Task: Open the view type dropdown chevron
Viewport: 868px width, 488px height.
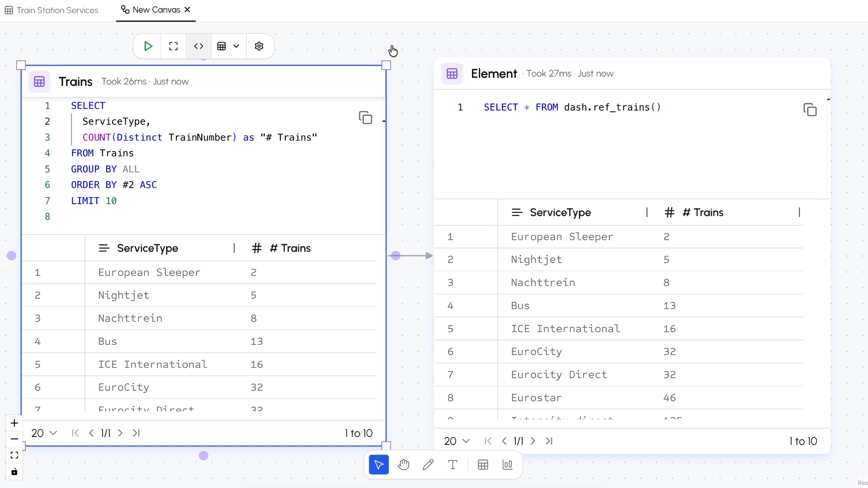Action: click(x=236, y=46)
